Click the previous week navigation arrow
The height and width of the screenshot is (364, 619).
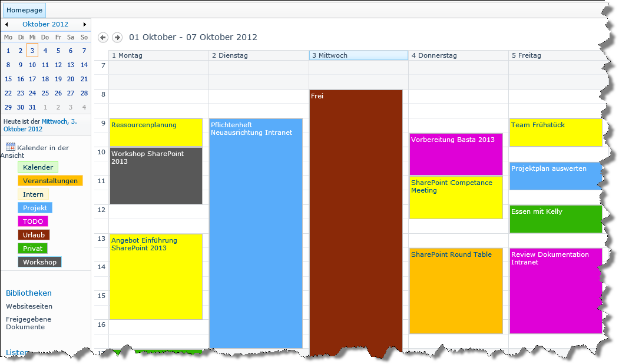click(102, 37)
